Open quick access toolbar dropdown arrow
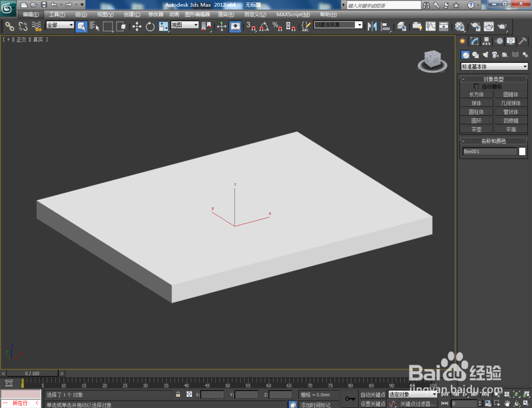Screen dimensions: 532x408 (82, 5)
